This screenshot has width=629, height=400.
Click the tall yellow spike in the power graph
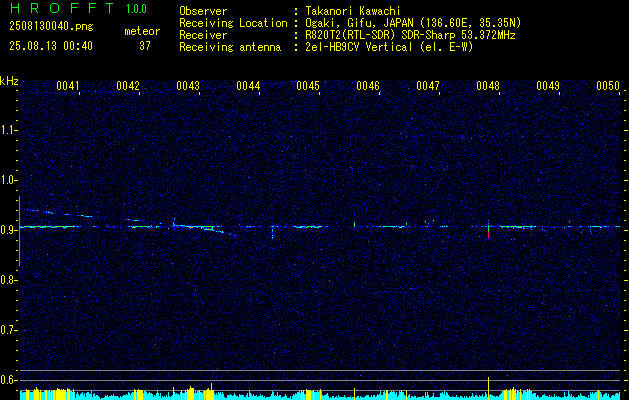(x=488, y=388)
